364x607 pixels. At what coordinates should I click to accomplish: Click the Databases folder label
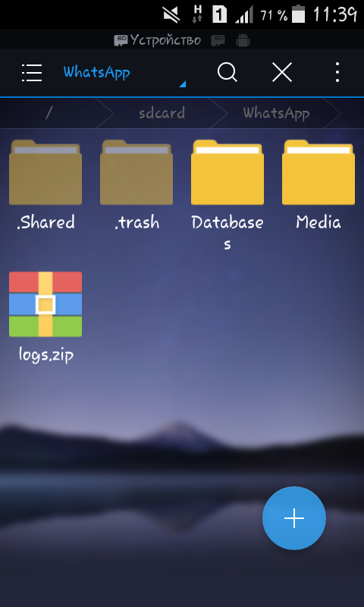(227, 233)
